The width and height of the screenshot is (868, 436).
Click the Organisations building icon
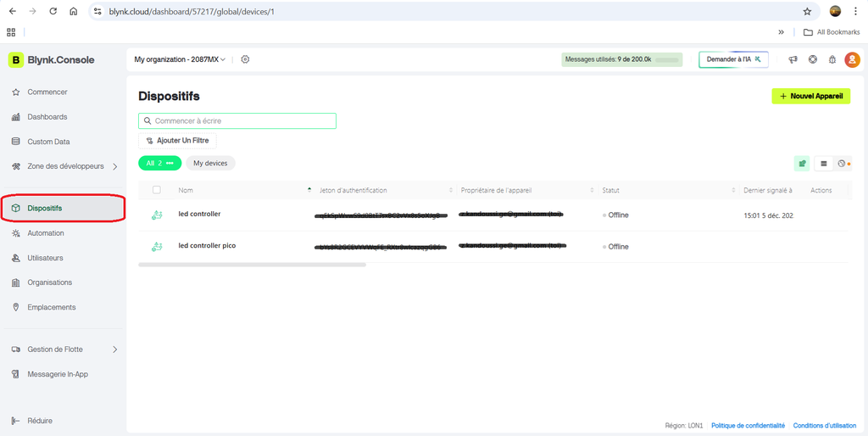(15, 282)
